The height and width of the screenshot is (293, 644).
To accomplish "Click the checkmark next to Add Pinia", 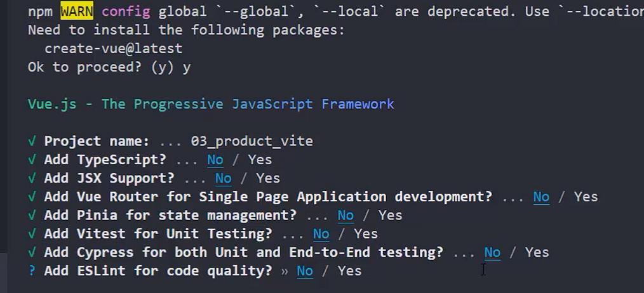I will 32,216.
